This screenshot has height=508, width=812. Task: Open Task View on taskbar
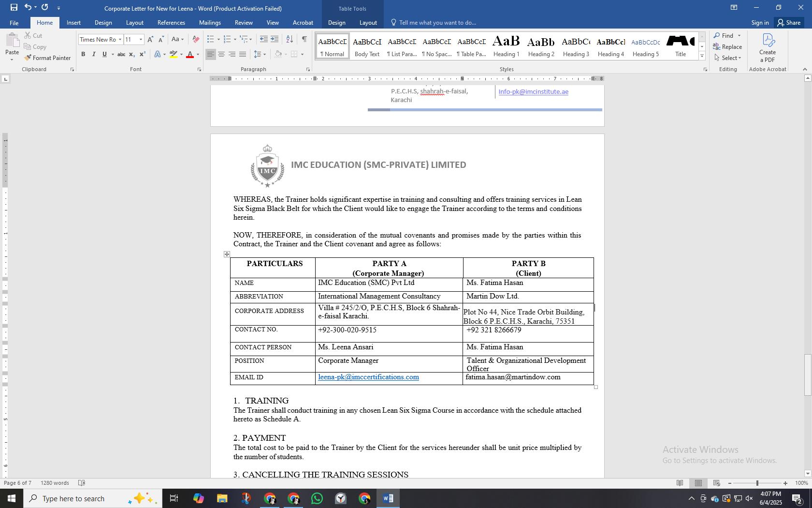(174, 498)
